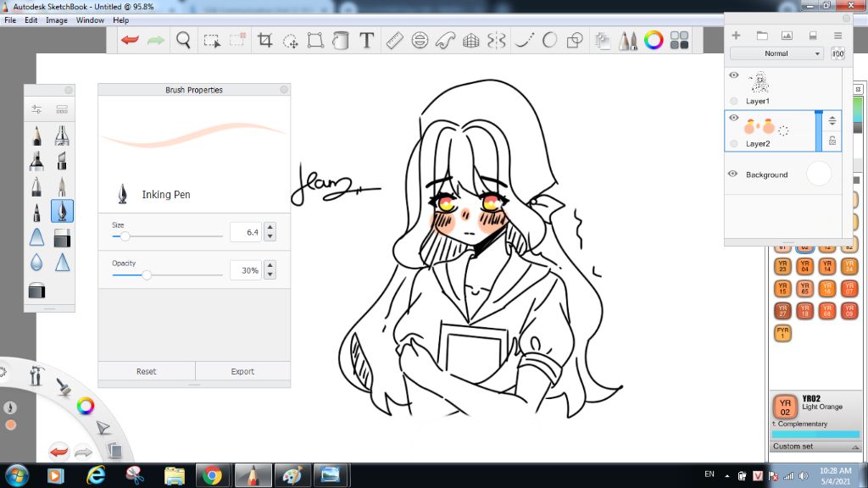Select the Blur water drop brush
Image resolution: width=868 pixels, height=488 pixels.
coord(36,262)
